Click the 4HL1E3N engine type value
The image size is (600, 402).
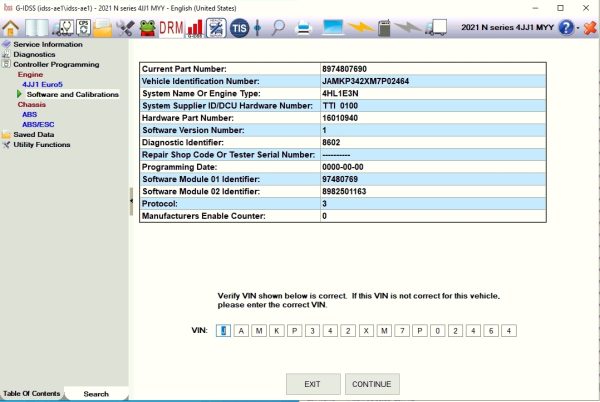click(x=340, y=93)
